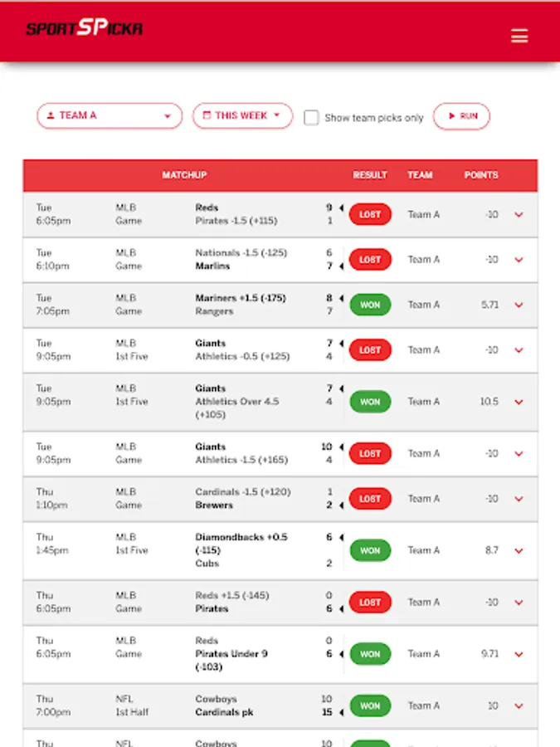Image resolution: width=560 pixels, height=747 pixels.
Task: Click the SportSPickr logo
Action: tap(85, 27)
